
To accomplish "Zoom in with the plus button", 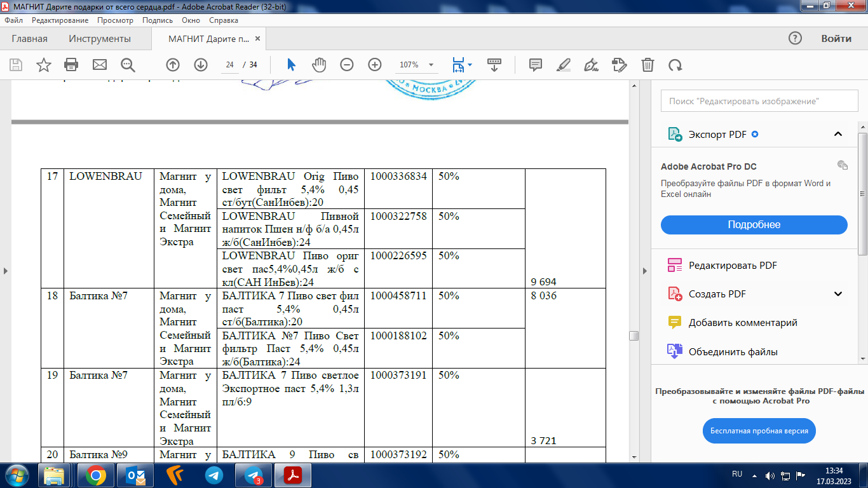I will [x=375, y=65].
